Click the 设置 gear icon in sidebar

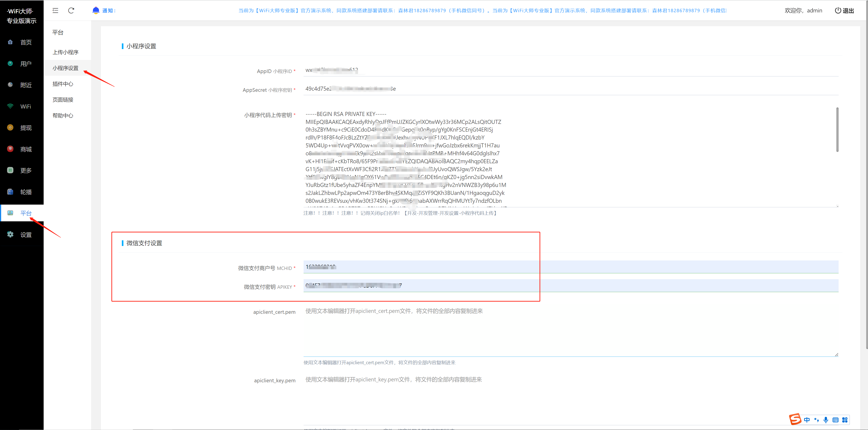pyautogui.click(x=10, y=234)
